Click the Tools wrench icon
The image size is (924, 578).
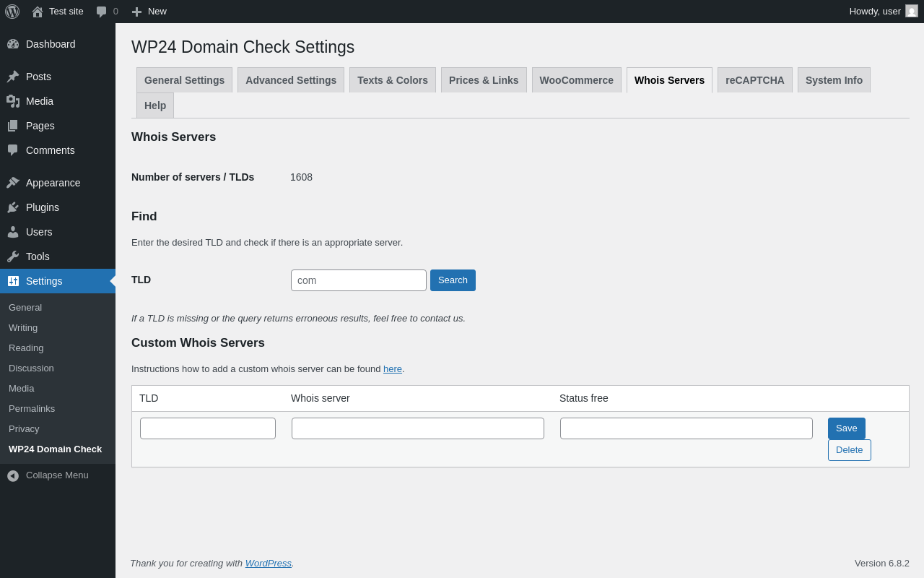click(13, 256)
